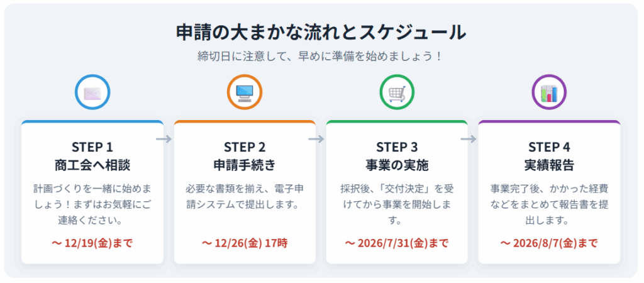
Task: Click the STEP 2 description starting 必要な書類を揃え
Action: 245,196
